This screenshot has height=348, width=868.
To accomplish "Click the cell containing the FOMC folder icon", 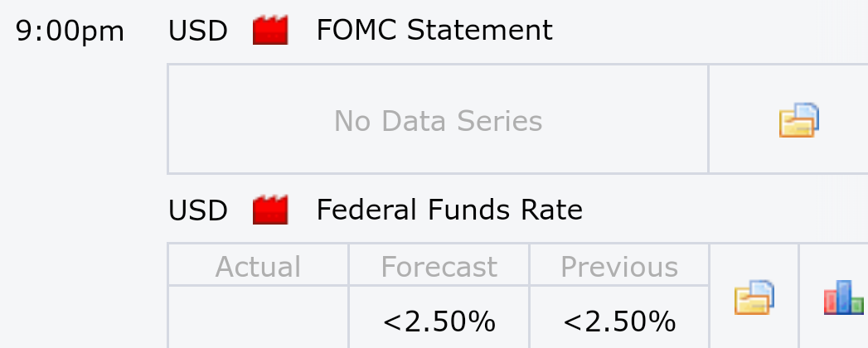I will (x=789, y=119).
